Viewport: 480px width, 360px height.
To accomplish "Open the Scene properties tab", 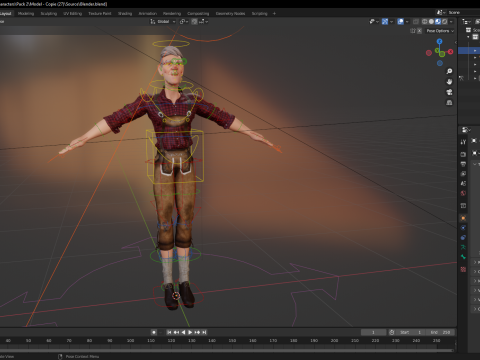I will coord(463,183).
